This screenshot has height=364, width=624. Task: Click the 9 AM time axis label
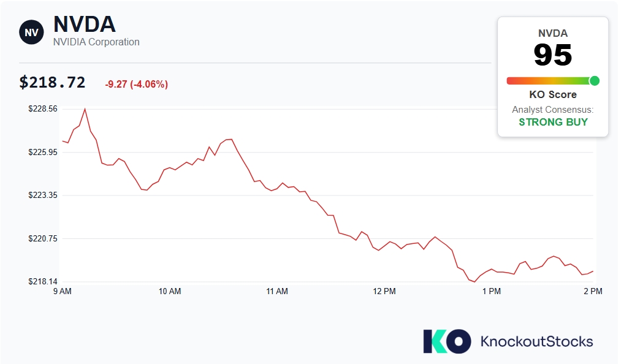click(x=63, y=291)
